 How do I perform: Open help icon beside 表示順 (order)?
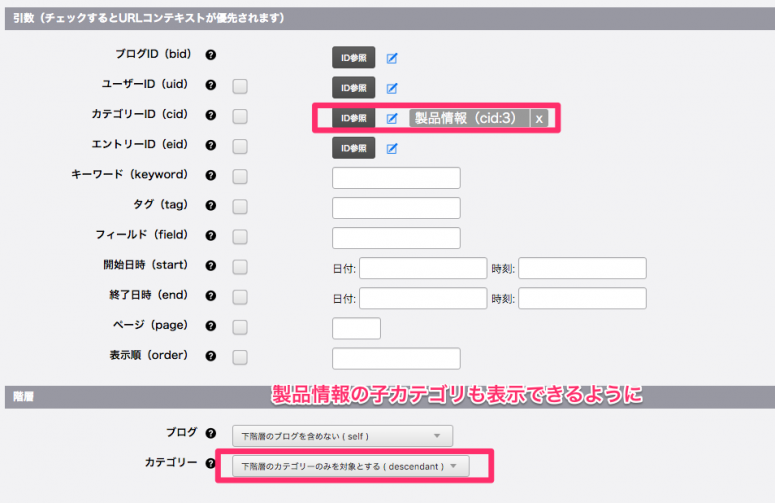tap(211, 356)
